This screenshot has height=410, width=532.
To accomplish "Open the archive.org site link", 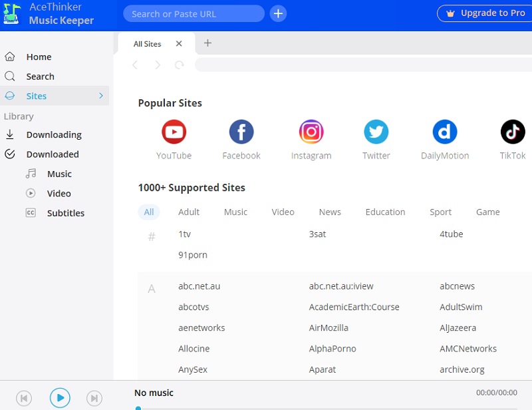I will pyautogui.click(x=462, y=369).
